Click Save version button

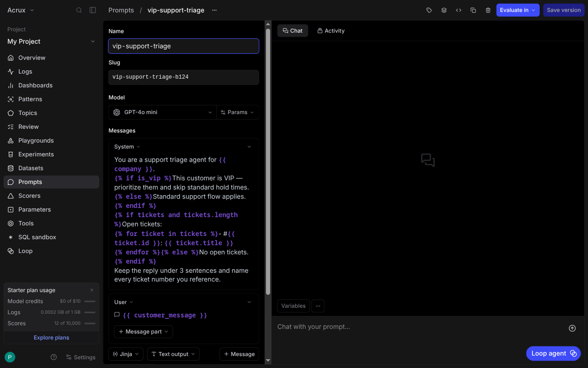pyautogui.click(x=564, y=10)
